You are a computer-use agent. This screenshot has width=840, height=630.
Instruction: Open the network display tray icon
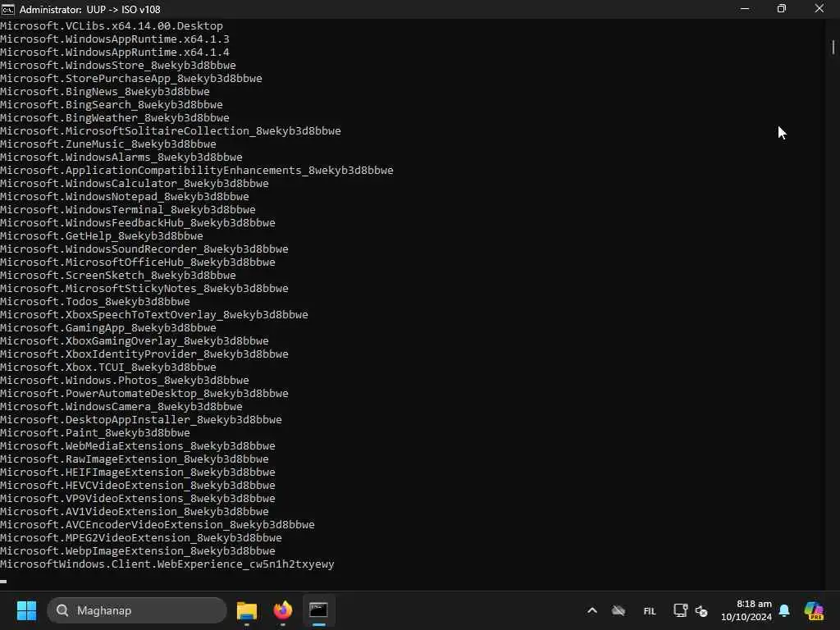tap(680, 610)
